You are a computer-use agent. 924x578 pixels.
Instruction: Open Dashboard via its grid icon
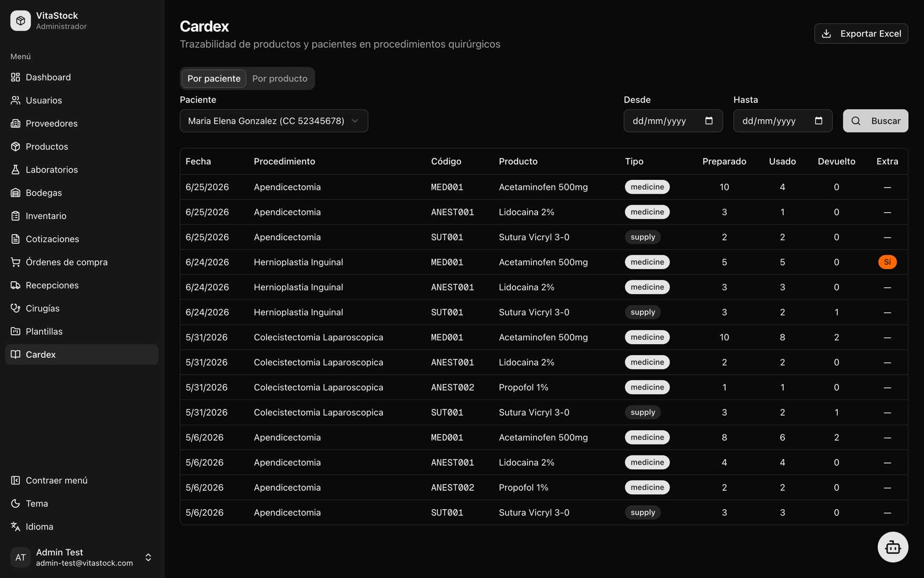point(16,77)
